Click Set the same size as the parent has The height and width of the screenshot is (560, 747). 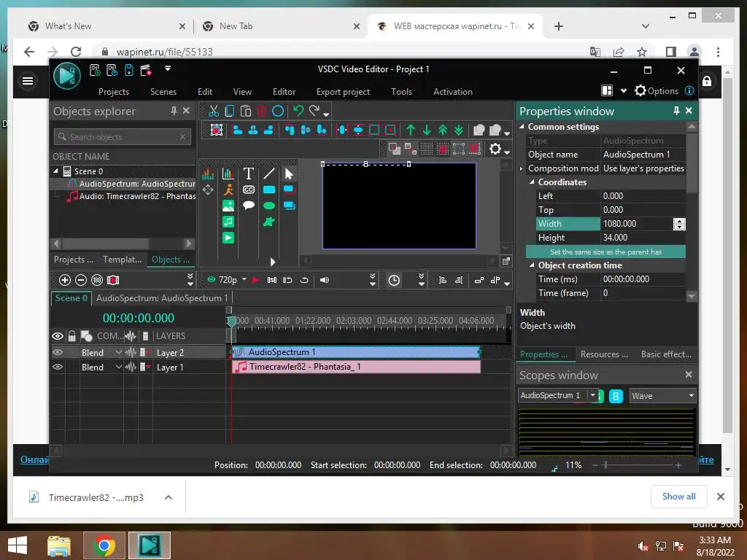[605, 252]
